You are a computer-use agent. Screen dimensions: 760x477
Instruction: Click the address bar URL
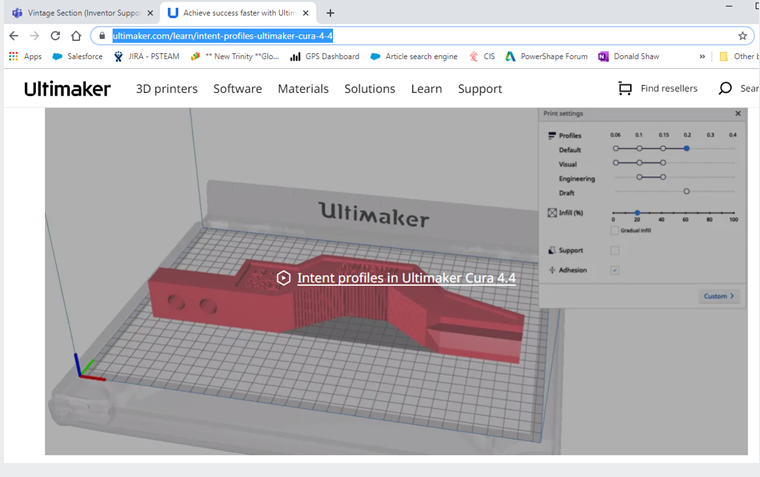222,36
